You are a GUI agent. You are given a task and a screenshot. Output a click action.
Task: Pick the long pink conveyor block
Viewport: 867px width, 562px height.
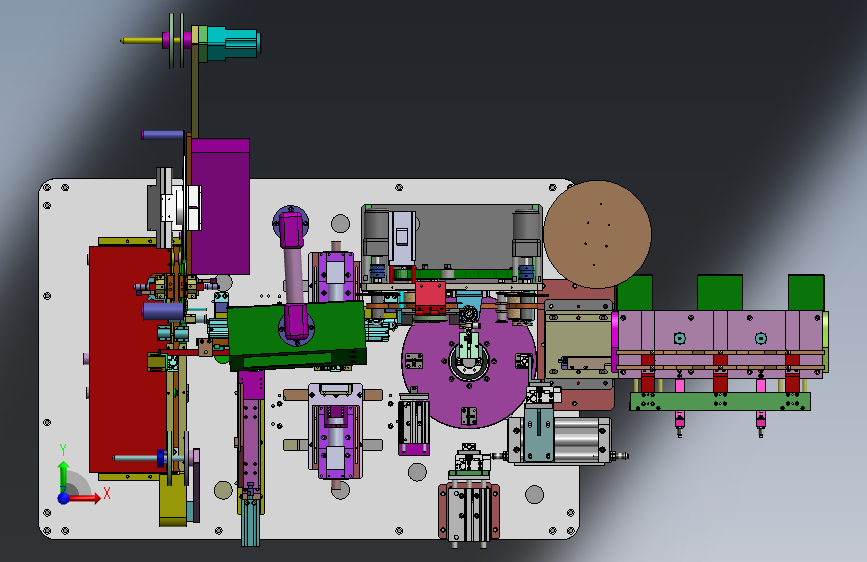(719, 344)
